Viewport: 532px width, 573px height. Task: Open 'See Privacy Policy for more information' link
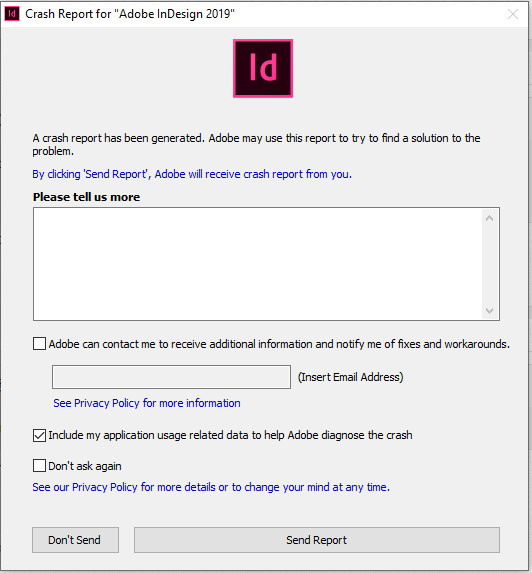pos(147,403)
